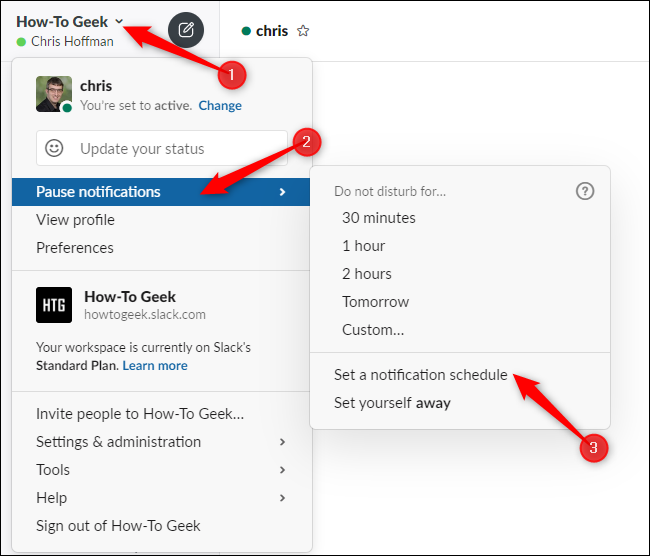
Task: Star the chris conversation
Action: point(303,31)
